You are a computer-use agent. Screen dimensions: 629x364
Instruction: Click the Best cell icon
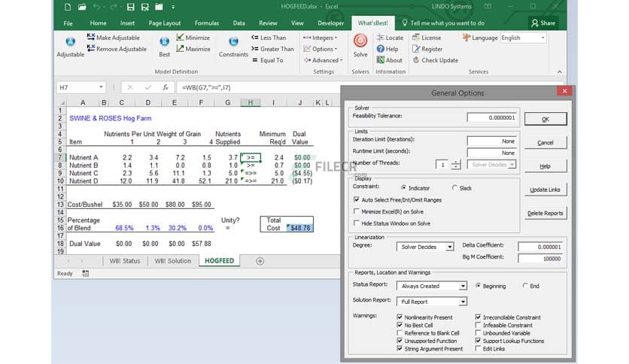pos(164,41)
